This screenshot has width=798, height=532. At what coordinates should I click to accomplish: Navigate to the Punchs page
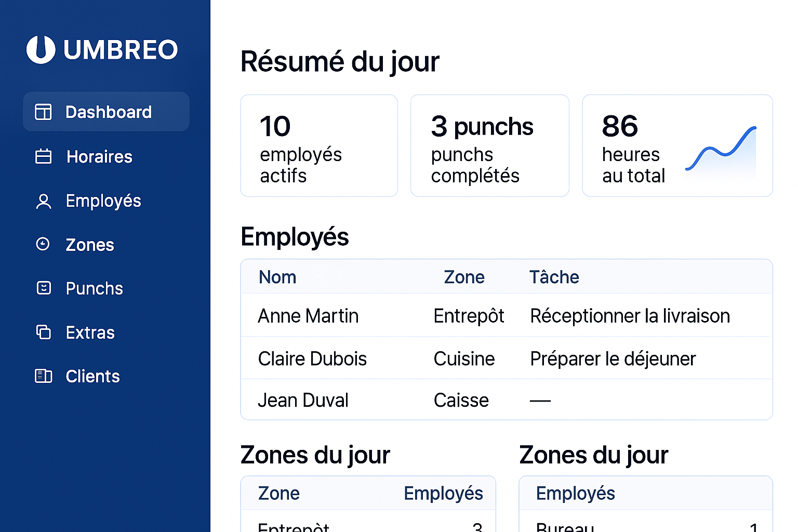pos(94,288)
